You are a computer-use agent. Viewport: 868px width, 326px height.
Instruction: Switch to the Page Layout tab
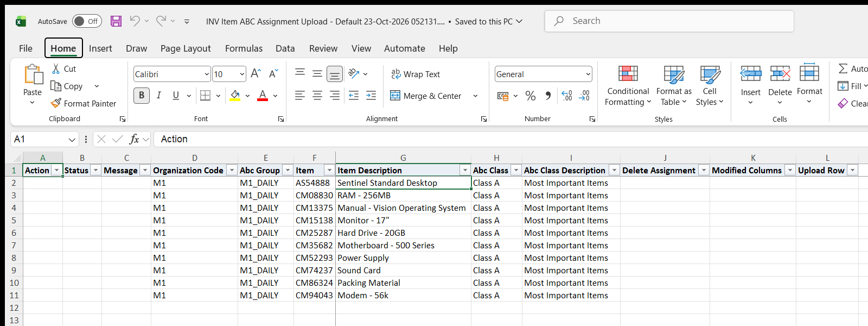(186, 48)
